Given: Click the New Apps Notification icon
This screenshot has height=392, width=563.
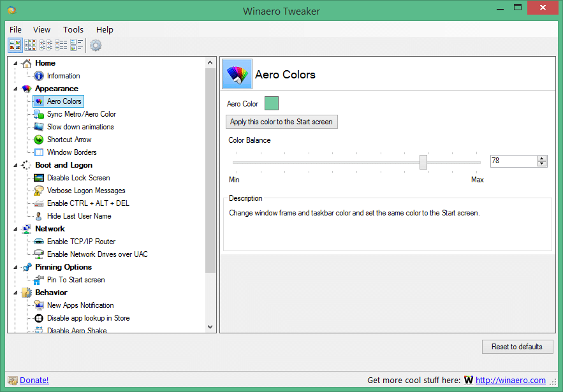Looking at the screenshot, I should [39, 305].
